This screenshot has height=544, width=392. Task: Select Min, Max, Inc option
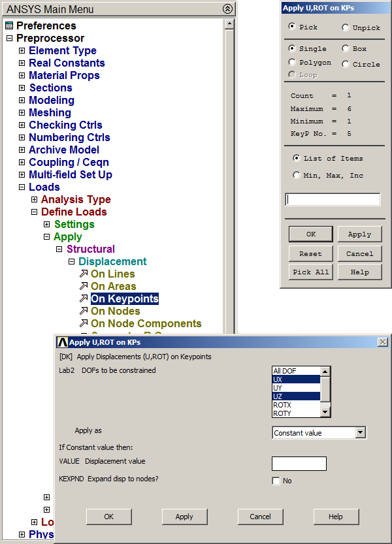296,175
